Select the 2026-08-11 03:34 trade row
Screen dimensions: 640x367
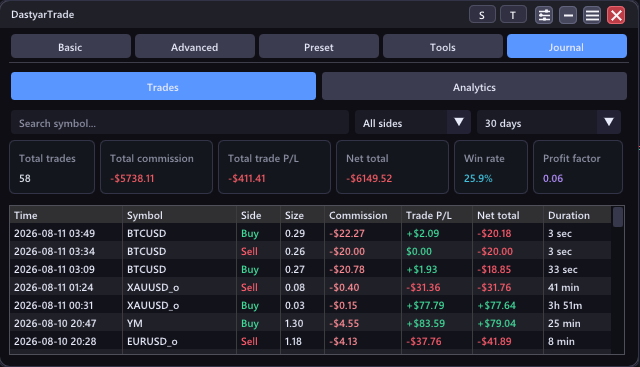point(311,251)
